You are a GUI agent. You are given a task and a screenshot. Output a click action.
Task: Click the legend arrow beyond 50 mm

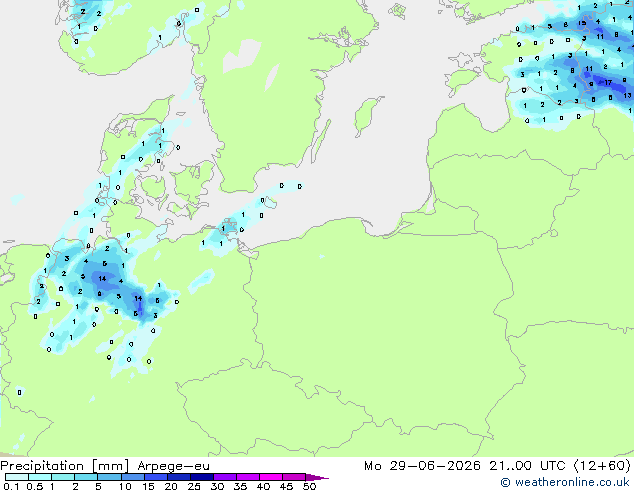click(x=317, y=477)
